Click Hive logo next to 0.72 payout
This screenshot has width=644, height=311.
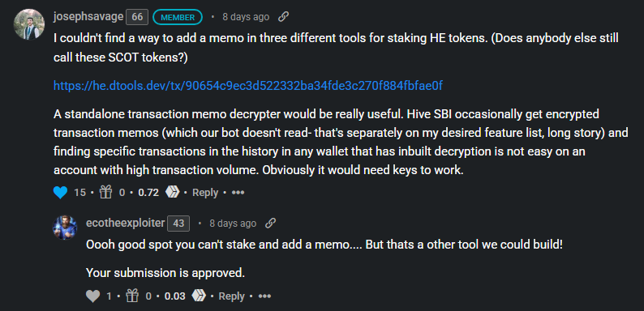coord(173,192)
